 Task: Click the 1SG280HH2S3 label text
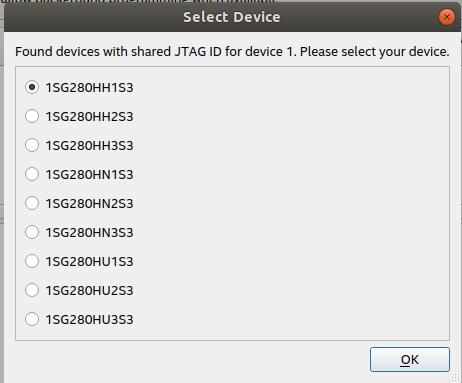89,117
